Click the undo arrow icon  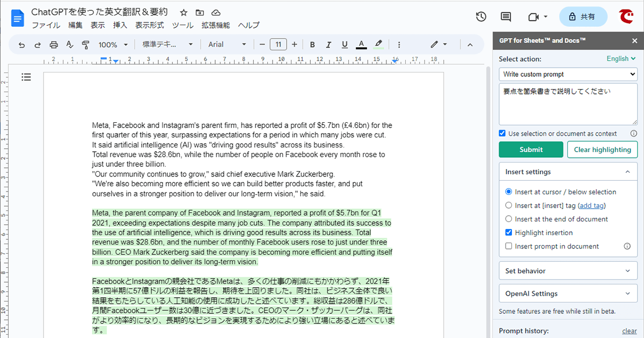point(22,45)
